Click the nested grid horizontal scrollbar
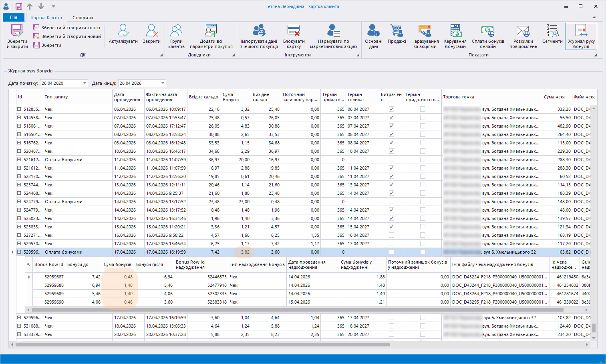606x364 pixels. [x=297, y=310]
